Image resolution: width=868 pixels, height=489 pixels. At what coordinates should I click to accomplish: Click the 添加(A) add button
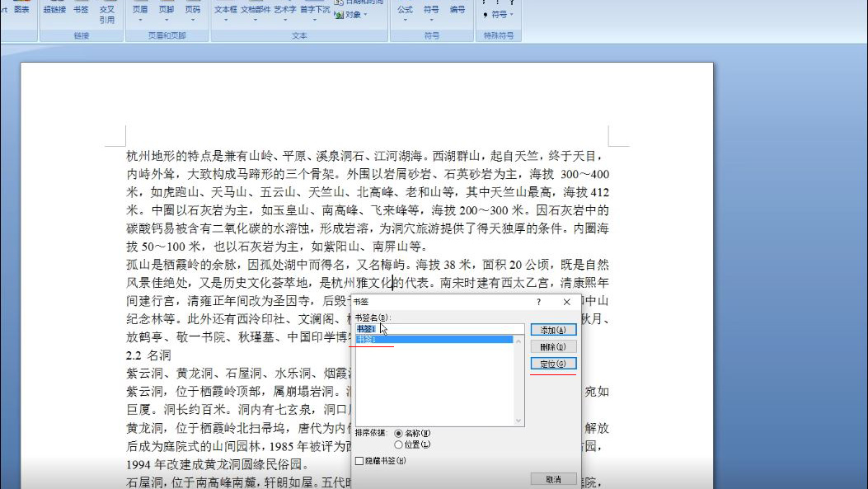click(x=553, y=330)
